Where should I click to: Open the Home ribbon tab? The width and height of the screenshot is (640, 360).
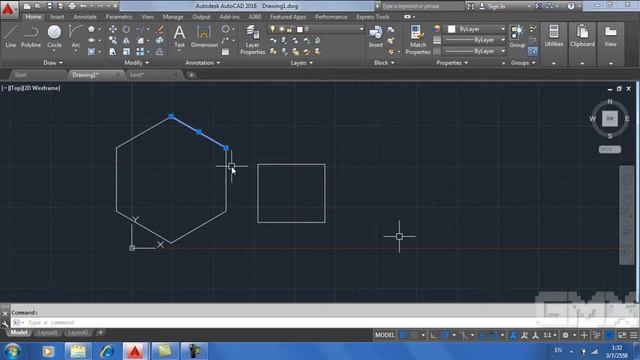33,17
